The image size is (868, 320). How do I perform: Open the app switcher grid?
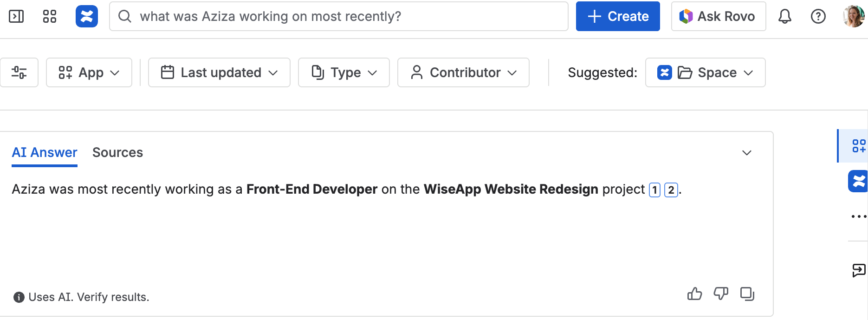coord(50,17)
